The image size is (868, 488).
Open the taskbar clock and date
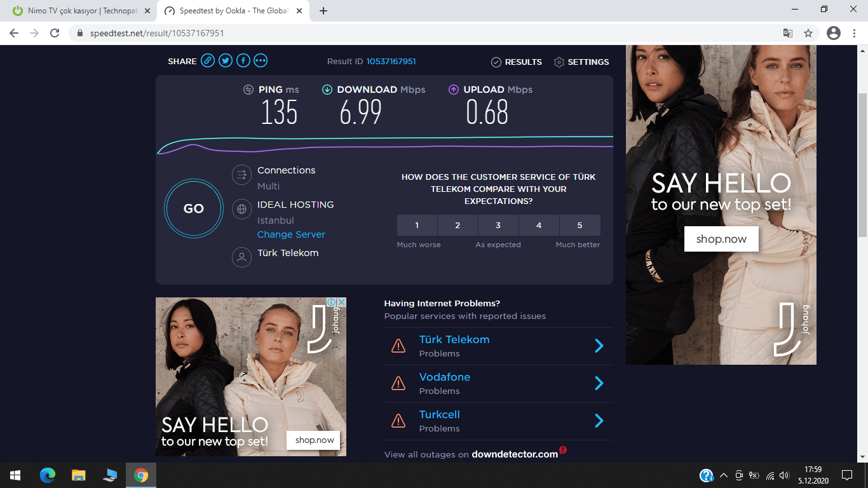click(x=813, y=475)
